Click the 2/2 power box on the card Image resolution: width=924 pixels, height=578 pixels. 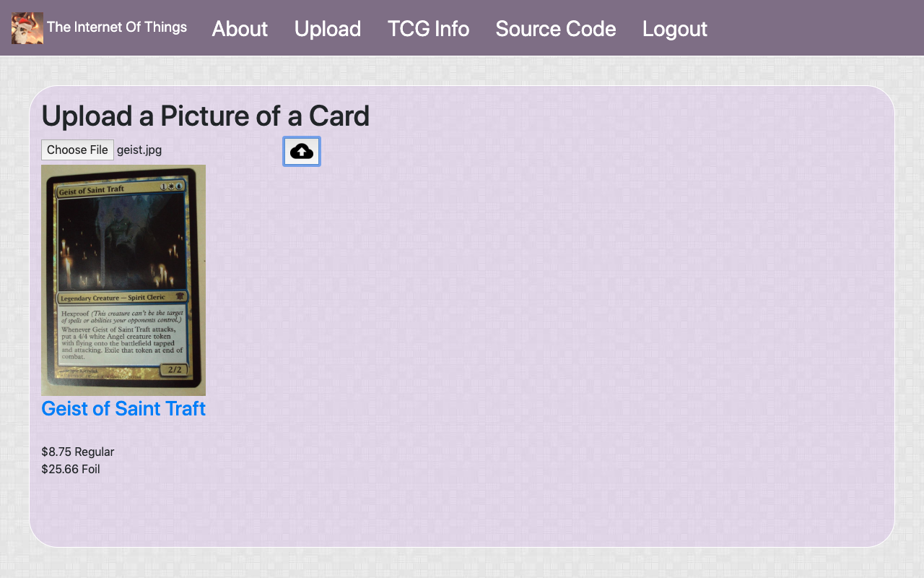175,369
